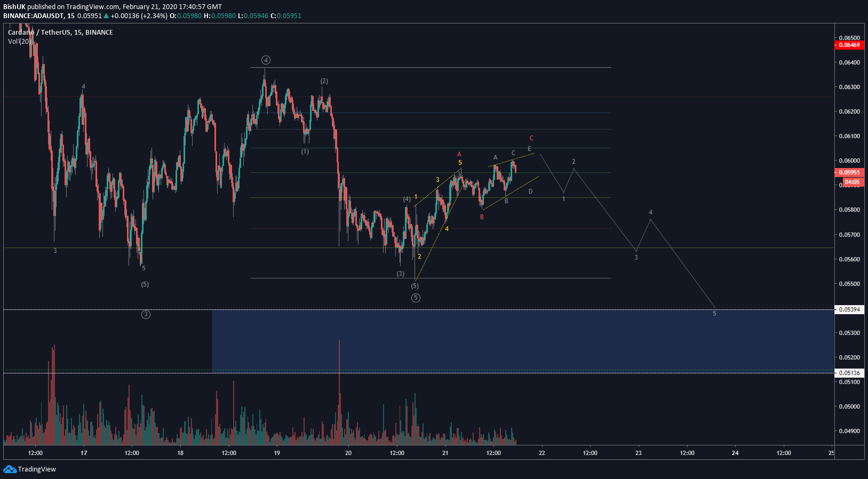Image resolution: width=868 pixels, height=479 pixels.
Task: Select the orange 4 wave label
Action: point(447,229)
